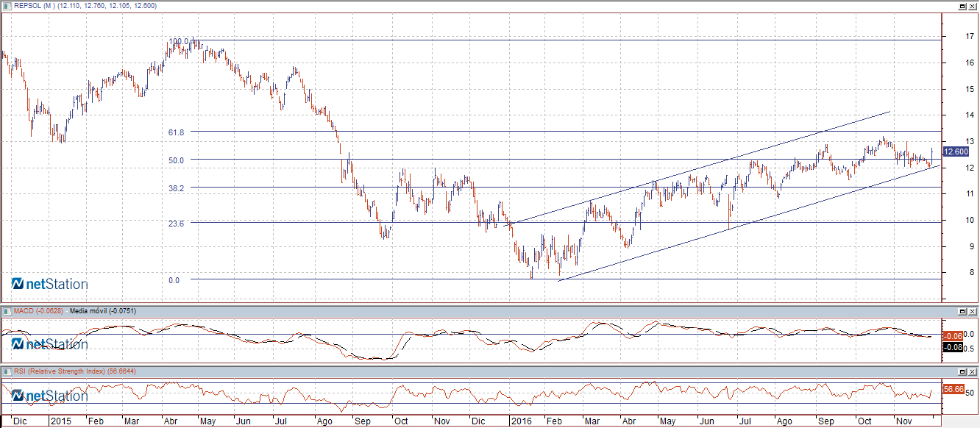Click the MACD panel header icon
This screenshot has width=980, height=428.
click(7, 312)
